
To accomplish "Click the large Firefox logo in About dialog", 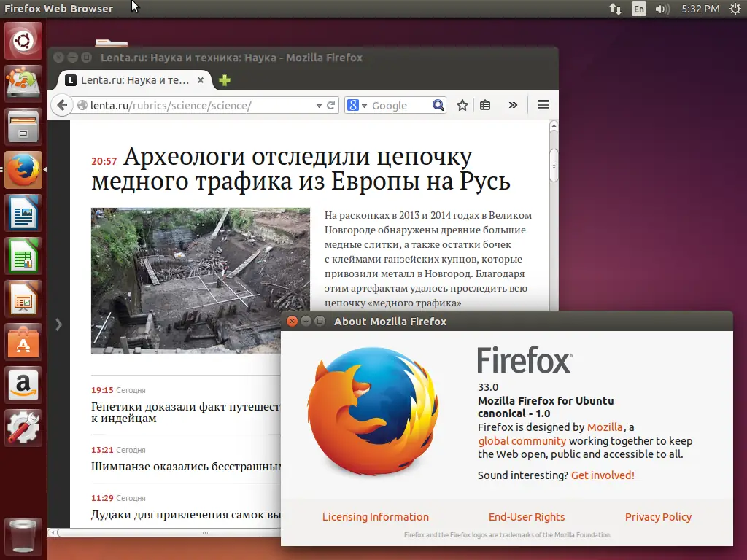I will 373,413.
